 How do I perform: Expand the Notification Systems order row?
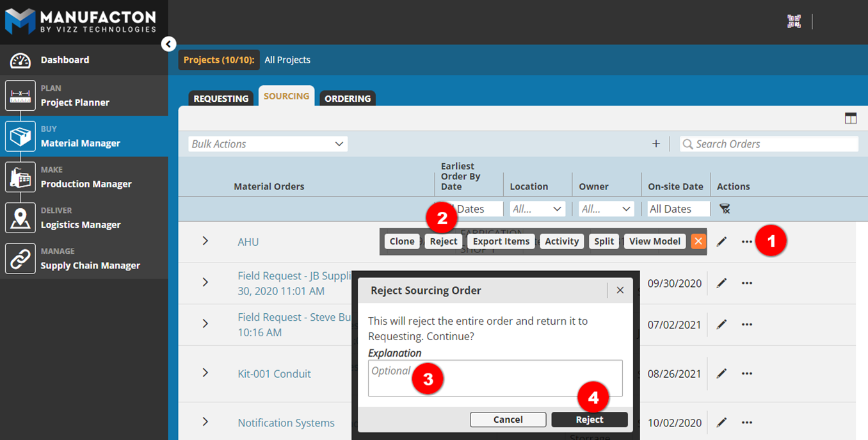(x=205, y=421)
